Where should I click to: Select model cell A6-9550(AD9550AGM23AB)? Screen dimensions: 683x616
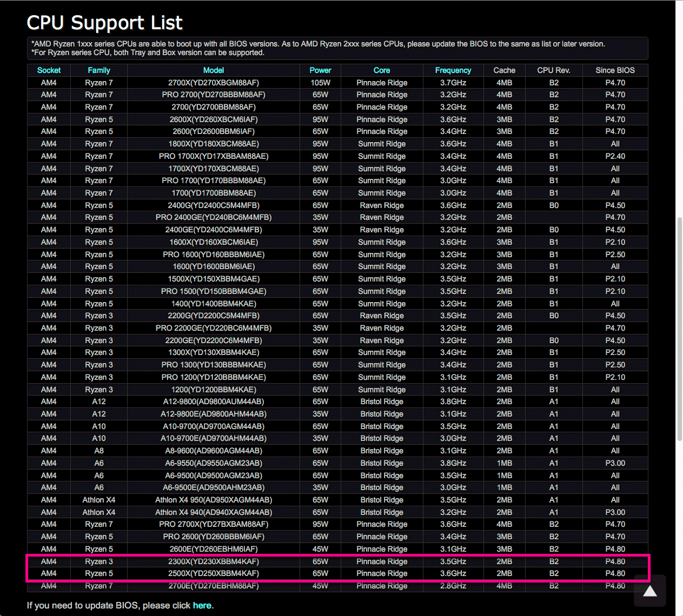click(214, 463)
